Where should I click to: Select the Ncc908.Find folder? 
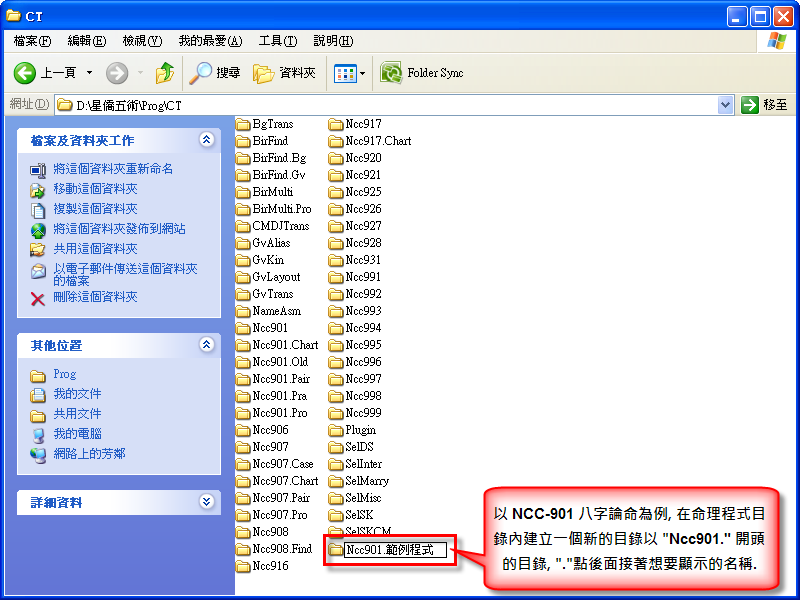click(x=282, y=549)
